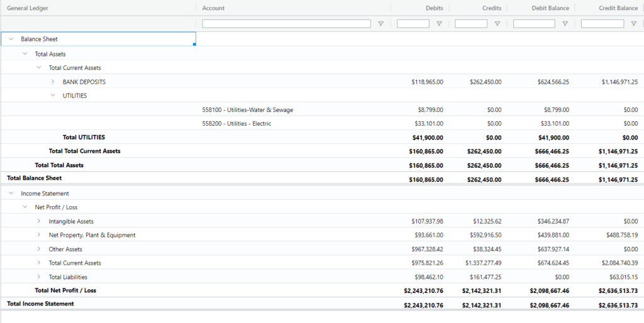Collapse the Total Assets group
The image size is (644, 323).
coord(25,54)
